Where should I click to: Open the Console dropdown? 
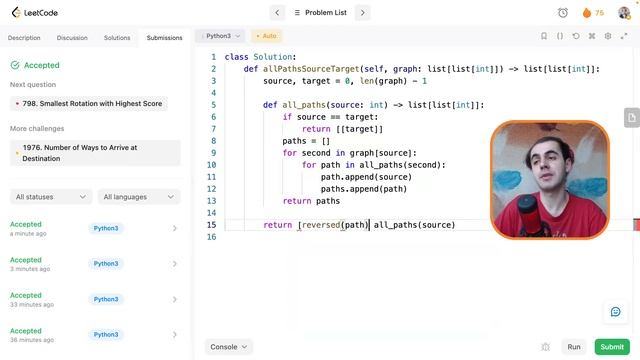click(229, 347)
